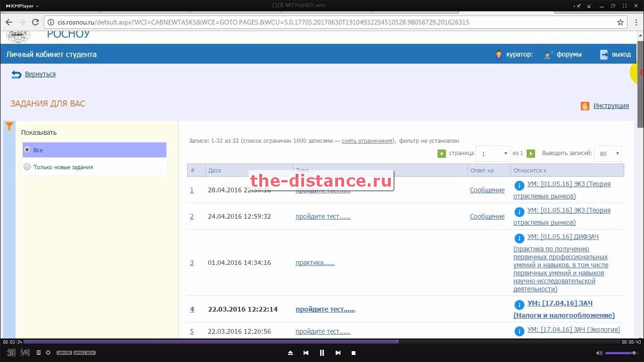Pause the video playback
Viewport: 644px width, 362px height.
click(x=322, y=353)
